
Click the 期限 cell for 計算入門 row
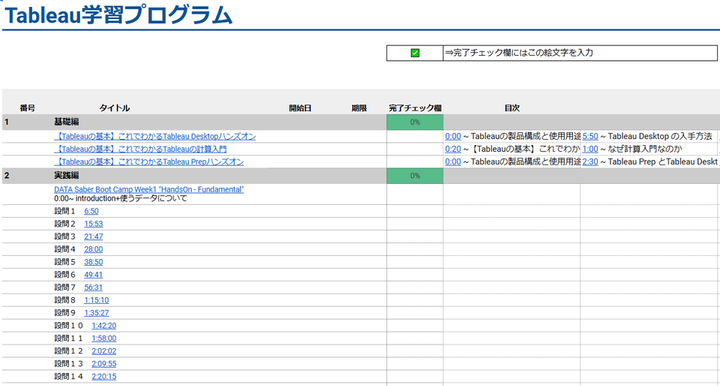click(x=359, y=149)
